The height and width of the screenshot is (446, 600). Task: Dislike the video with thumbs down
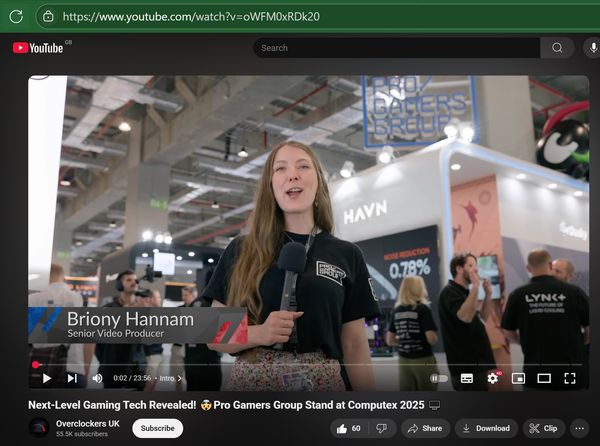tap(382, 428)
